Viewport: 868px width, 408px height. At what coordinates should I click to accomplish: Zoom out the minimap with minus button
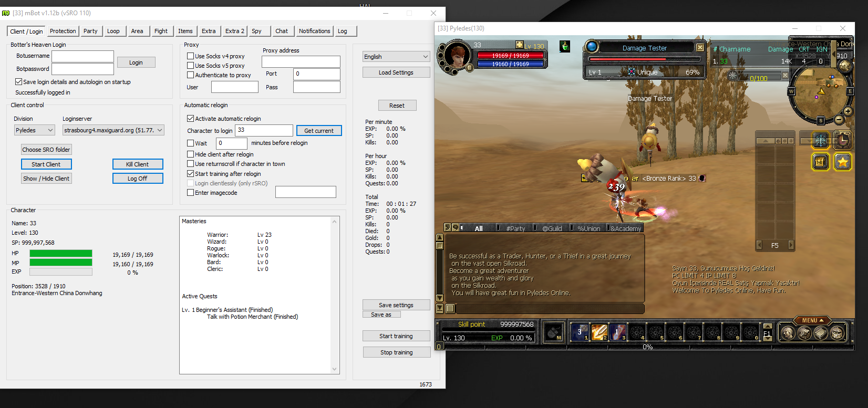[x=839, y=120]
